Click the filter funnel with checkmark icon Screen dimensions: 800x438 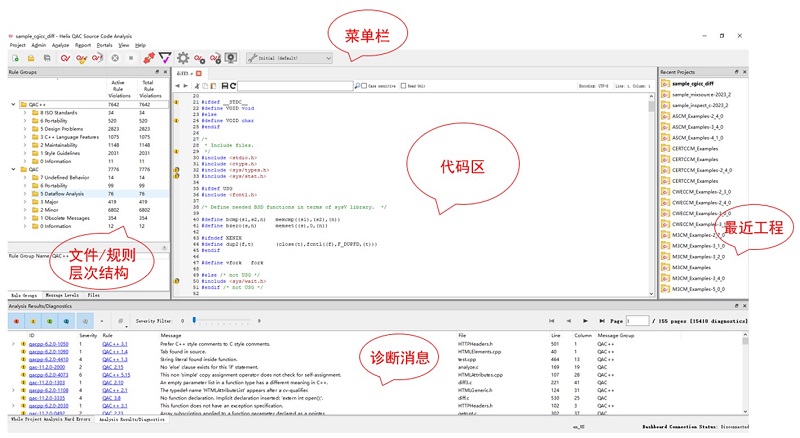click(x=165, y=58)
